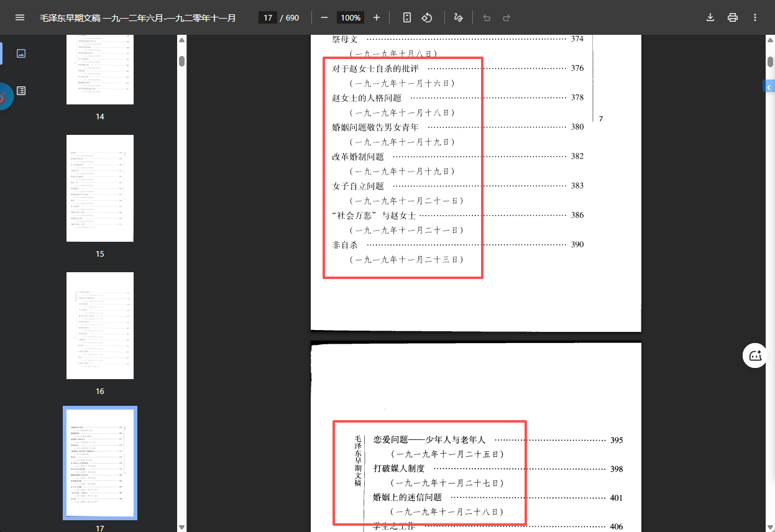Open page 14 thumbnail
Screen dimensions: 775x532
pos(100,70)
